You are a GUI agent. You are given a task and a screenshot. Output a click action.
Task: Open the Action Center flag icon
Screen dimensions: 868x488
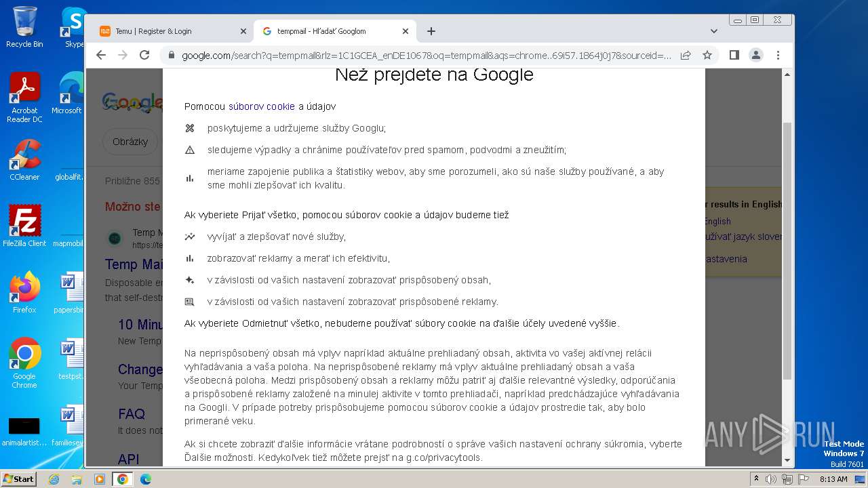tap(803, 479)
